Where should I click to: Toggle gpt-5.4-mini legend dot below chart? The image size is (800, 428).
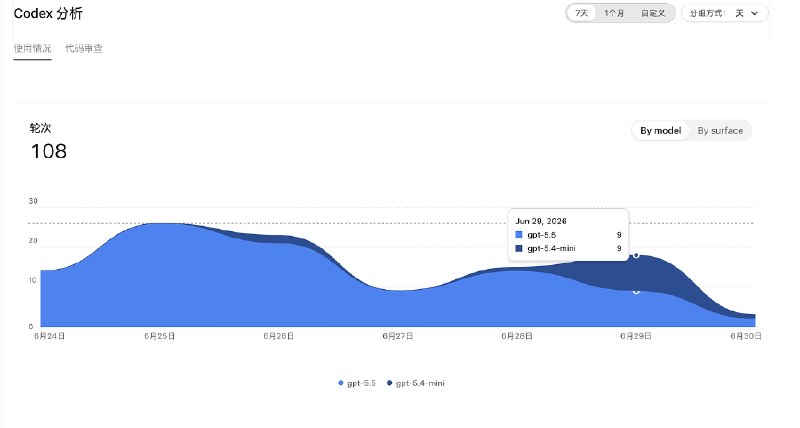pos(389,383)
